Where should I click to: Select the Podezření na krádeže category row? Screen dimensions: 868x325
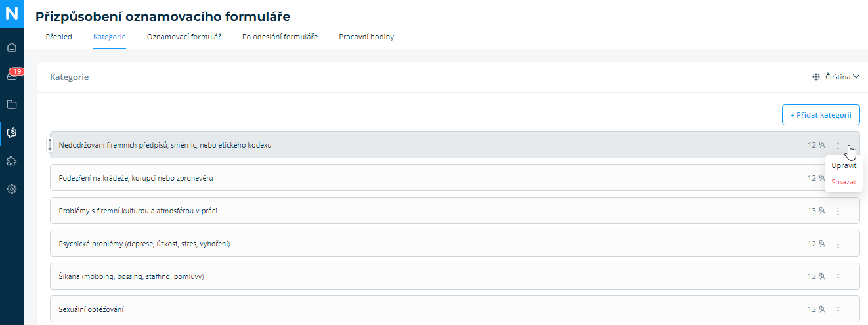click(454, 178)
